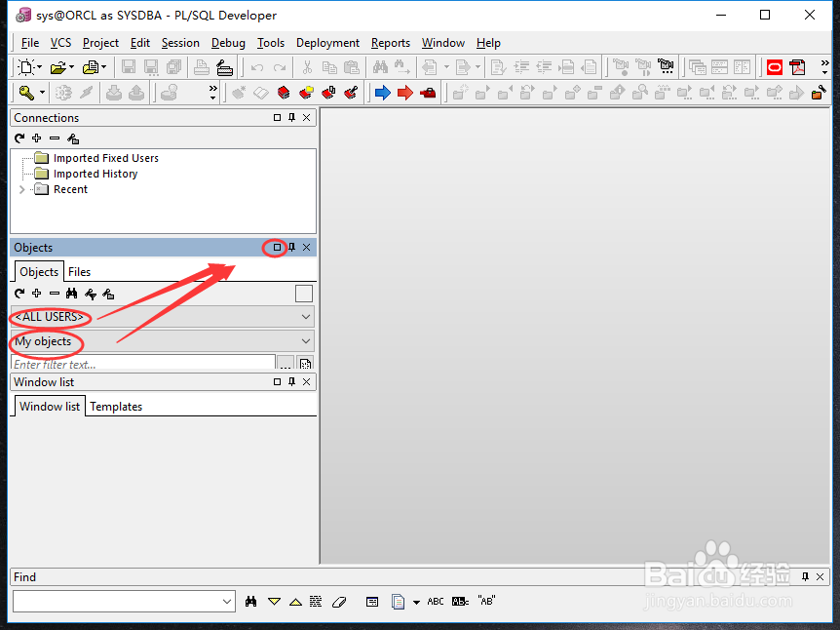Image resolution: width=840 pixels, height=630 pixels.
Task: Toggle quoted "AB" regular expression search option
Action: (486, 601)
